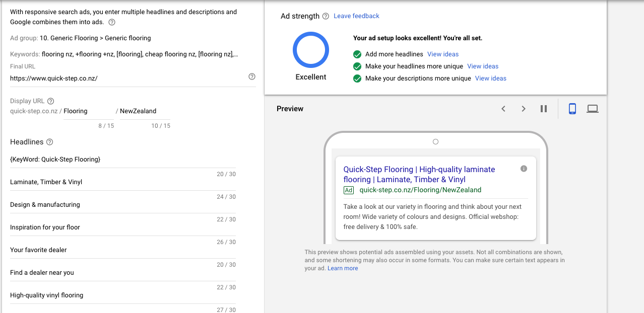
Task: Click the Final URL help icon
Action: (x=252, y=76)
